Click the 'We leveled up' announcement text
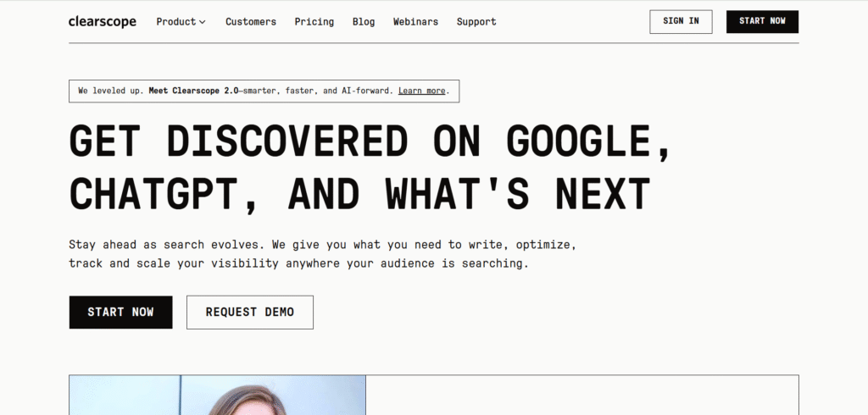The height and width of the screenshot is (415, 868). [110, 91]
